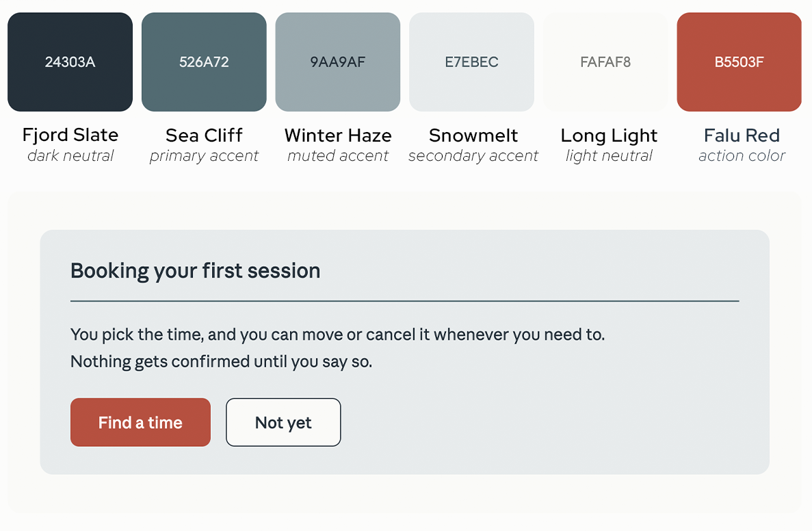Image resolution: width=812 pixels, height=531 pixels.
Task: Click the primary accent caption
Action: (x=204, y=156)
